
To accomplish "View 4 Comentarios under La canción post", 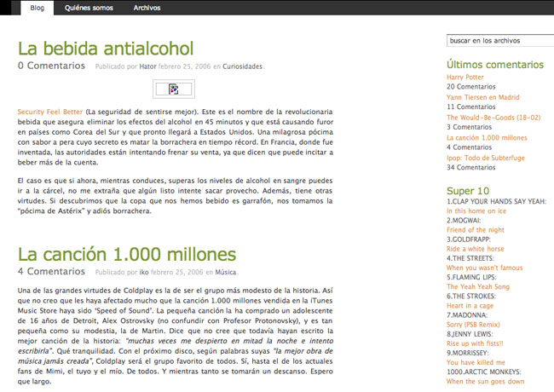I will pyautogui.click(x=51, y=272).
